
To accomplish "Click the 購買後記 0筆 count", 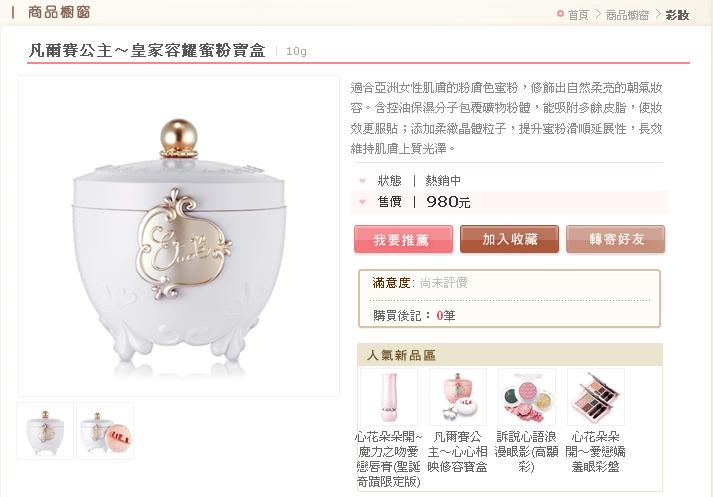I will click(x=446, y=315).
